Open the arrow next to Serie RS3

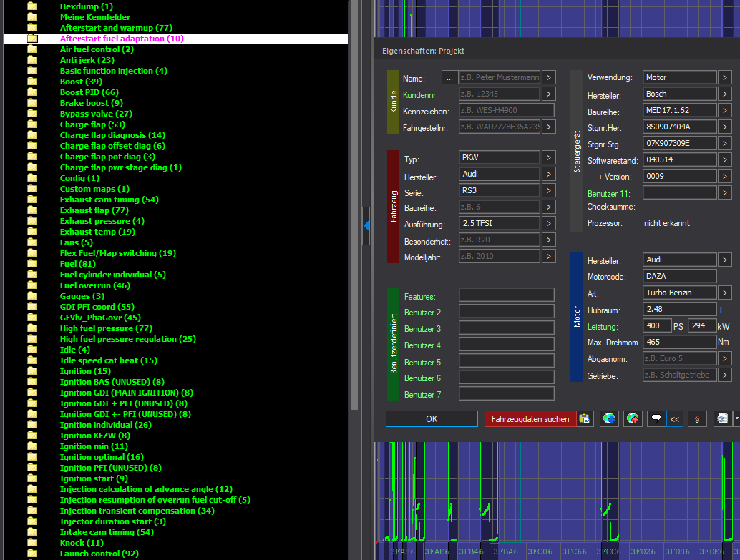[x=548, y=190]
